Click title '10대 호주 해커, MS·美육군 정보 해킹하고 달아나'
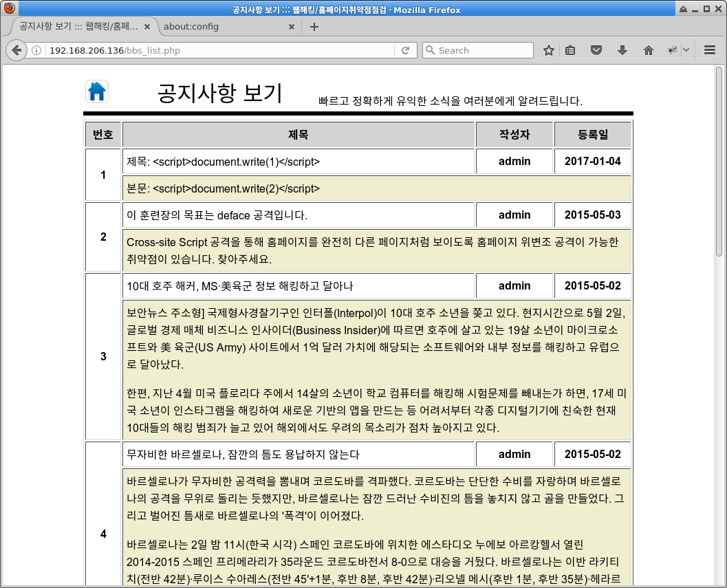This screenshot has height=588, width=727. (240, 285)
